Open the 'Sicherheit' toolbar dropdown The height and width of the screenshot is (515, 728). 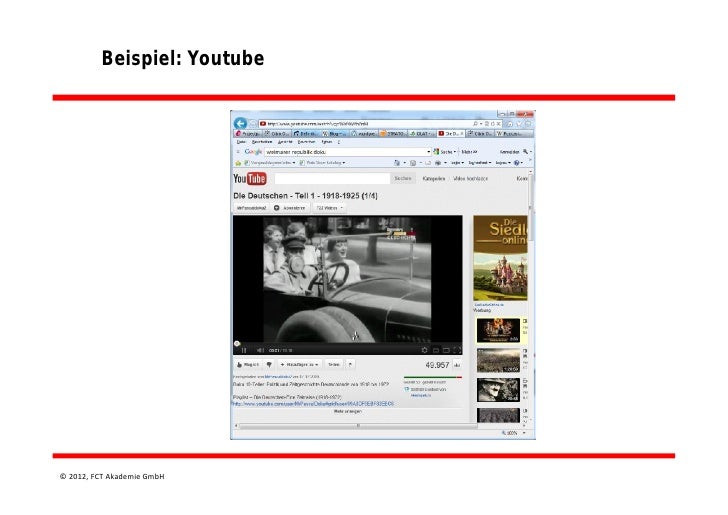[x=480, y=163]
